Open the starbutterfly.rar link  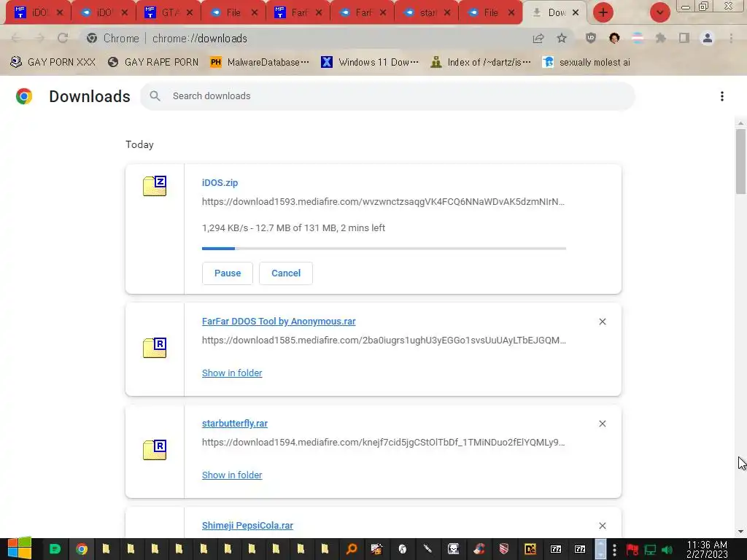click(x=235, y=424)
